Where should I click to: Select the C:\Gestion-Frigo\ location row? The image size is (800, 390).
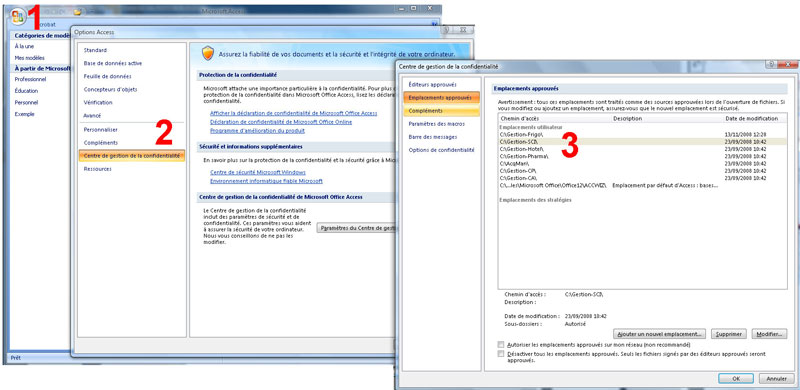tap(643, 134)
